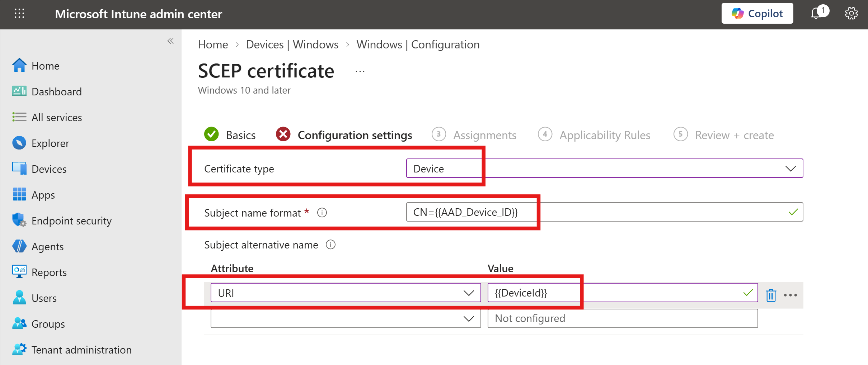Show info for Subject alternative name
The height and width of the screenshot is (365, 868).
tap(330, 245)
